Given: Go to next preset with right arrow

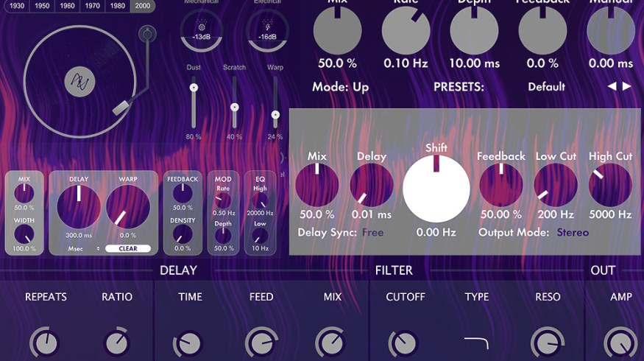Looking at the screenshot, I should [x=627, y=87].
